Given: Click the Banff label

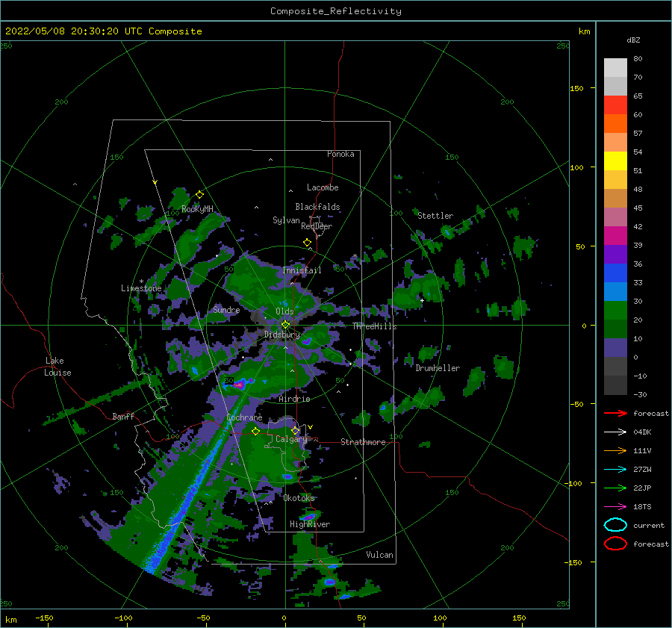Looking at the screenshot, I should pyautogui.click(x=123, y=416).
